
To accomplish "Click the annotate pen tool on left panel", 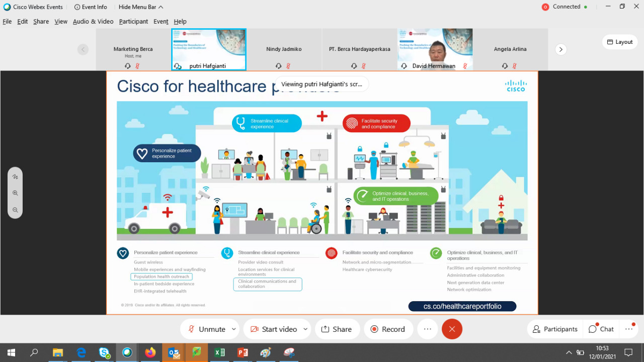I will click(x=15, y=177).
